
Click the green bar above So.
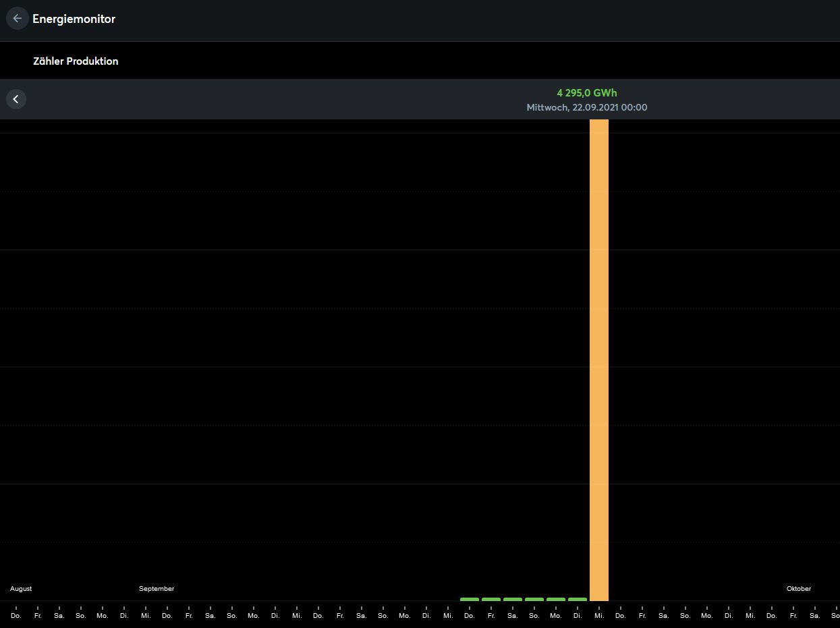point(534,599)
